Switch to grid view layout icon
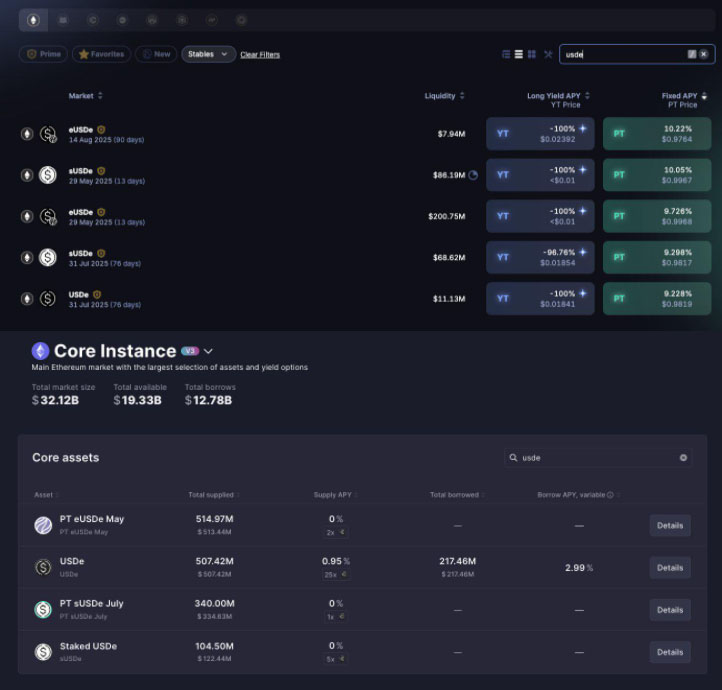 532,54
